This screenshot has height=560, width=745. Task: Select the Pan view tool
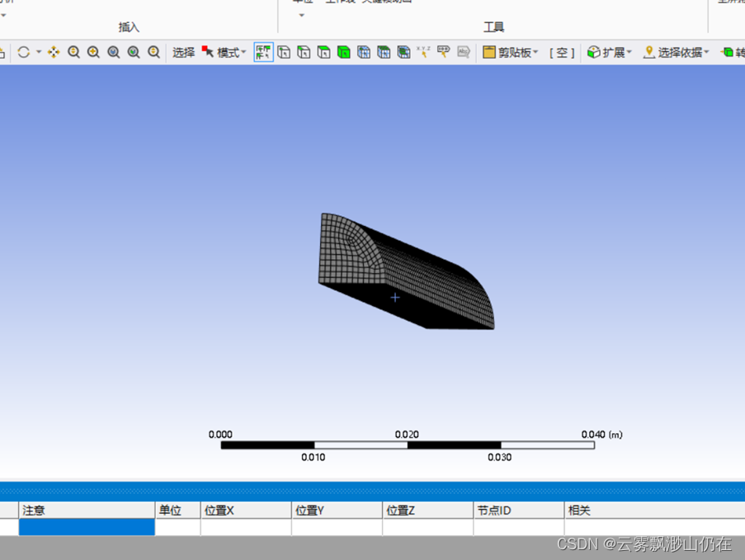[54, 52]
